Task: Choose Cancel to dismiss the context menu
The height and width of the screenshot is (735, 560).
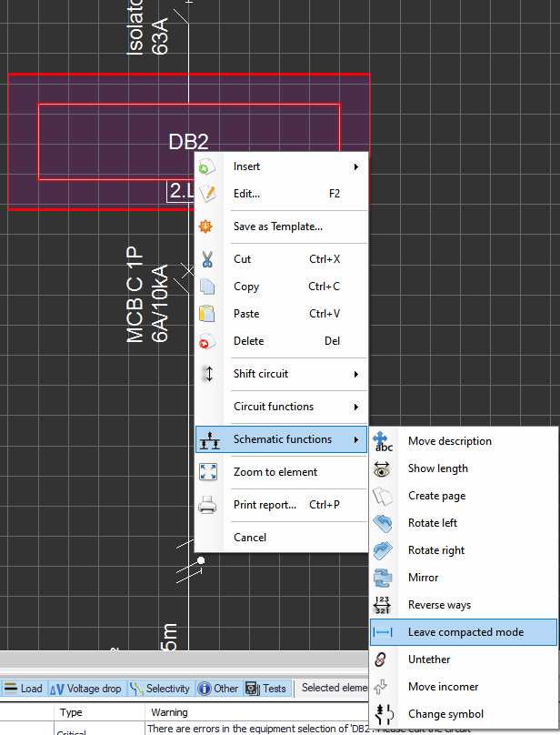Action: click(x=281, y=538)
